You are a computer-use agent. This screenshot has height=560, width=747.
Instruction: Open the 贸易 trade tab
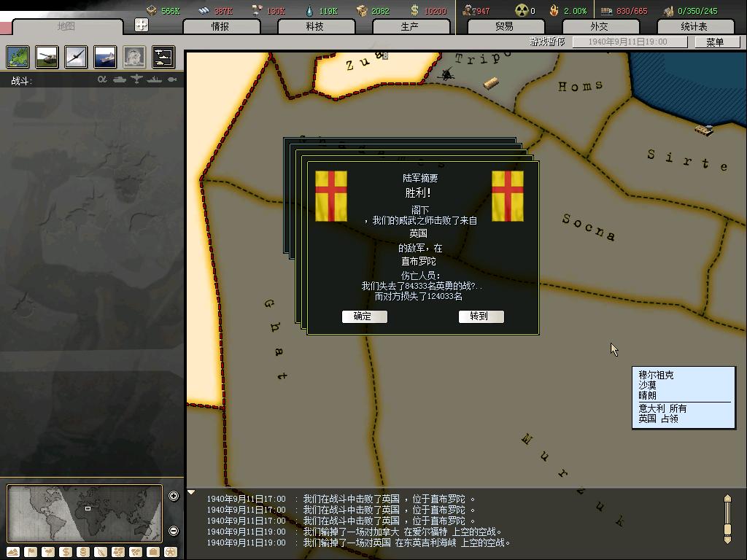506,27
